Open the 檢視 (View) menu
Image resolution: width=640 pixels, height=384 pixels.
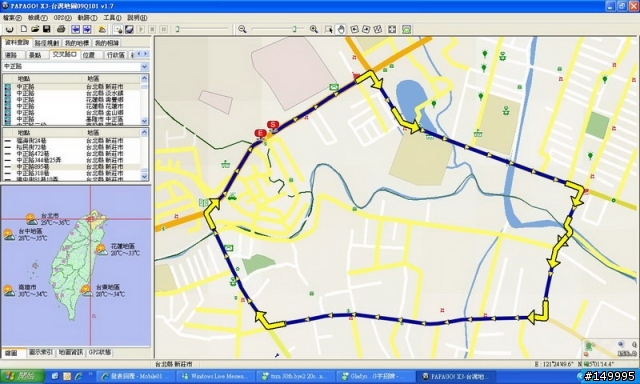click(38, 18)
